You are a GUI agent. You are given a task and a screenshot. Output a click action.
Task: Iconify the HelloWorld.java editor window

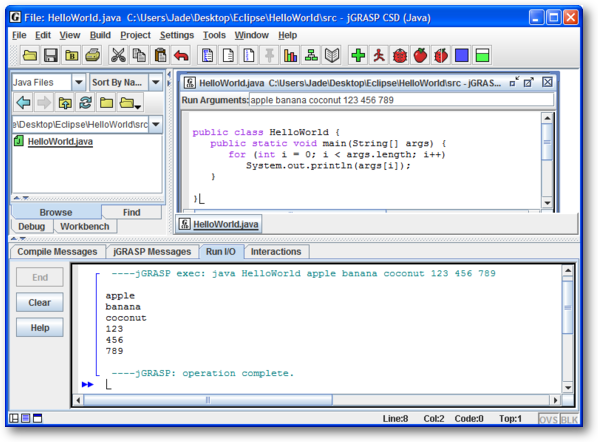514,82
